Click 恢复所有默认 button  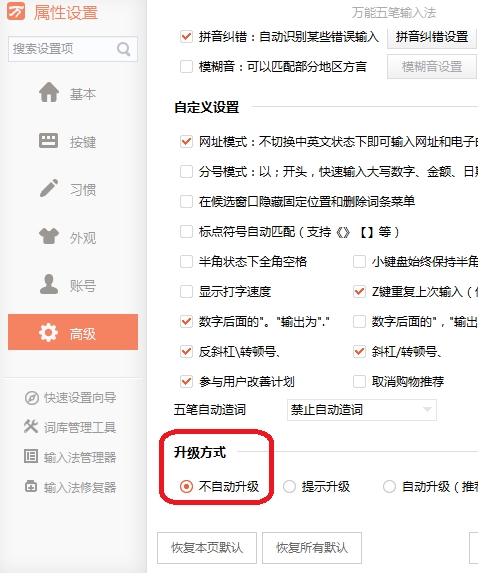pyautogui.click(x=312, y=547)
